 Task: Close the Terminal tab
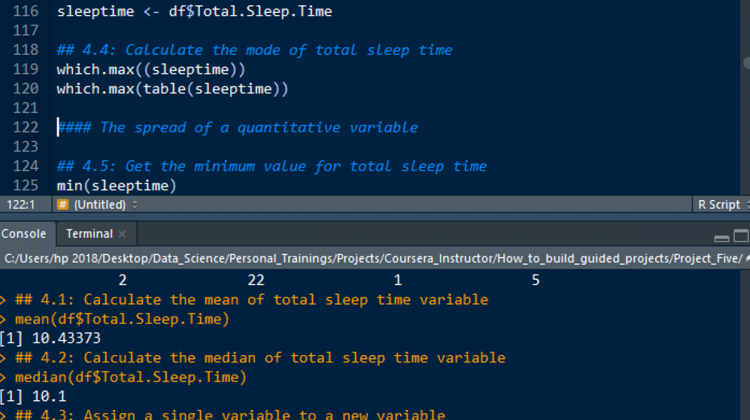[x=122, y=234]
